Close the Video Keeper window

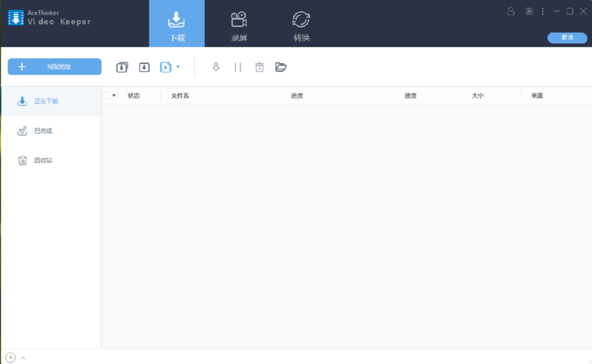tap(583, 11)
